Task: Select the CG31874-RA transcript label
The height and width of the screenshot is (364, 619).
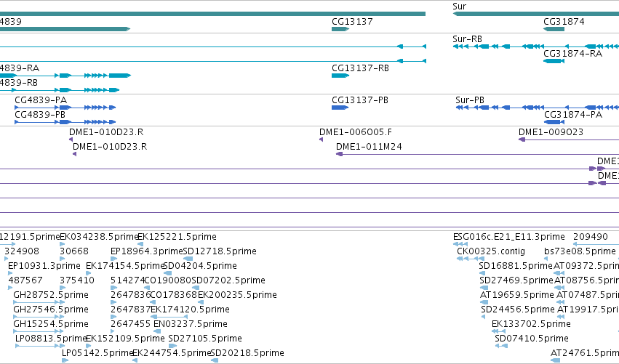Action: [573, 54]
